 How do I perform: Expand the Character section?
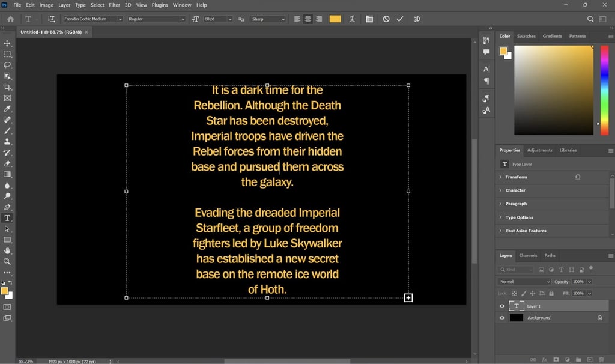pyautogui.click(x=500, y=190)
